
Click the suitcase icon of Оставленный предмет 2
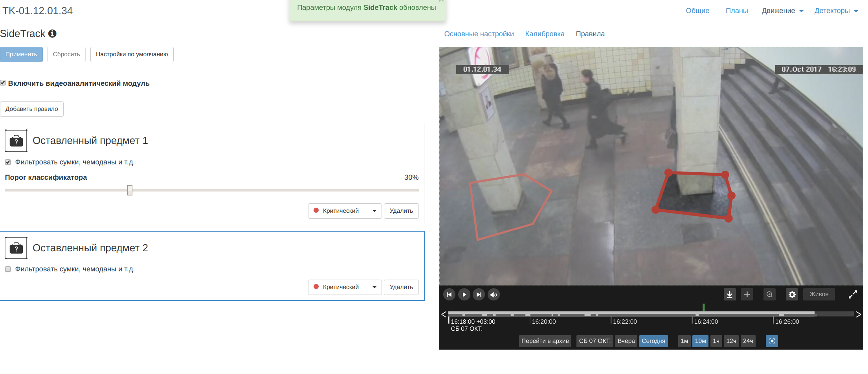pyautogui.click(x=16, y=248)
